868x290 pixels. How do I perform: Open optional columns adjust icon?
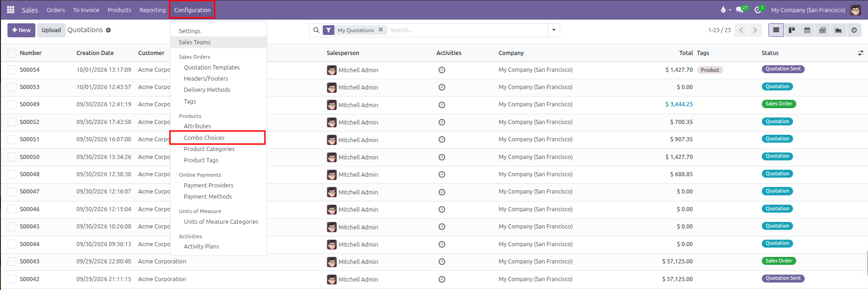click(x=861, y=53)
